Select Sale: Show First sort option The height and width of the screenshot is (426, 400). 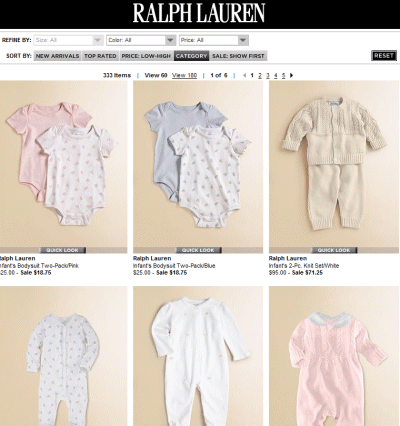click(238, 56)
